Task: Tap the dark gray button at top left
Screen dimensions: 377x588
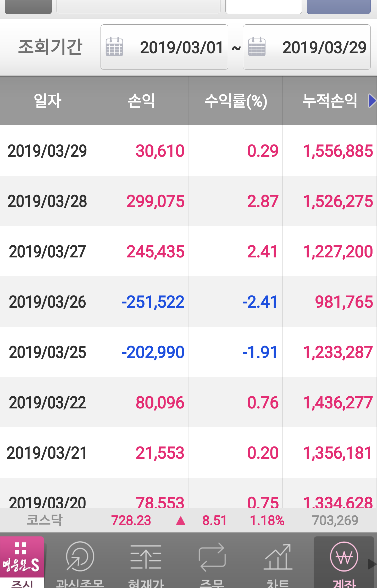Action: [x=28, y=7]
